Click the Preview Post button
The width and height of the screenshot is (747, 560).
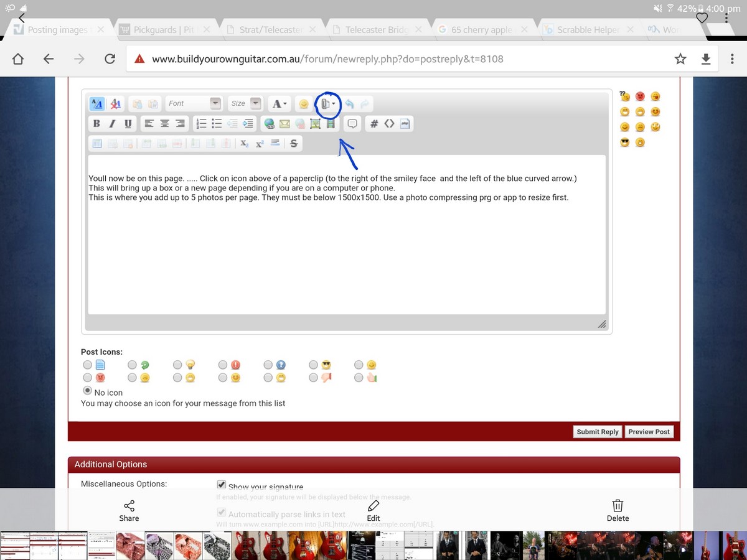point(649,432)
